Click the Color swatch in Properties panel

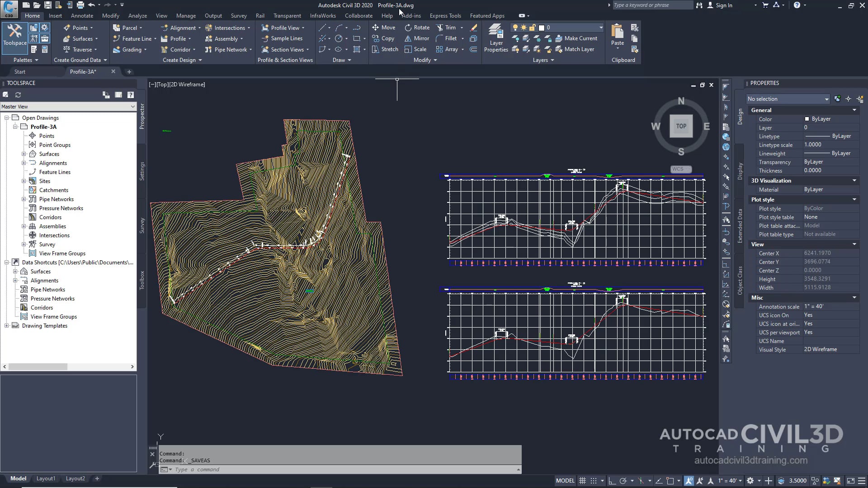tap(807, 119)
